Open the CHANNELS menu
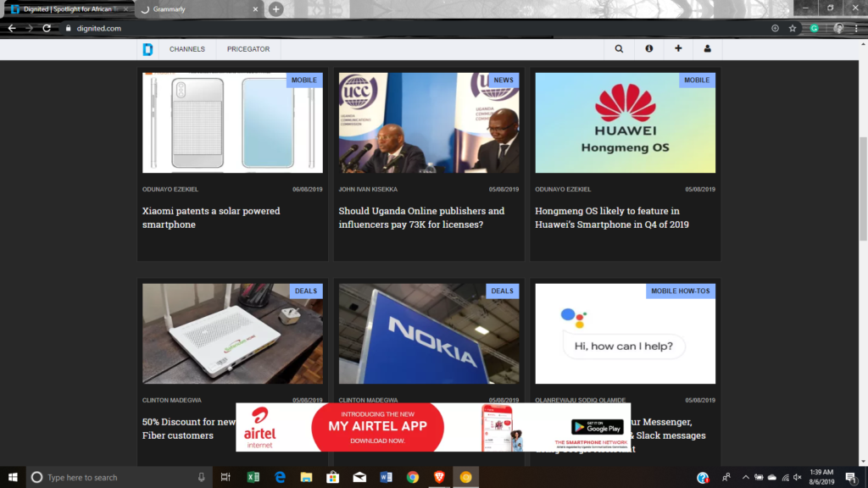 187,49
